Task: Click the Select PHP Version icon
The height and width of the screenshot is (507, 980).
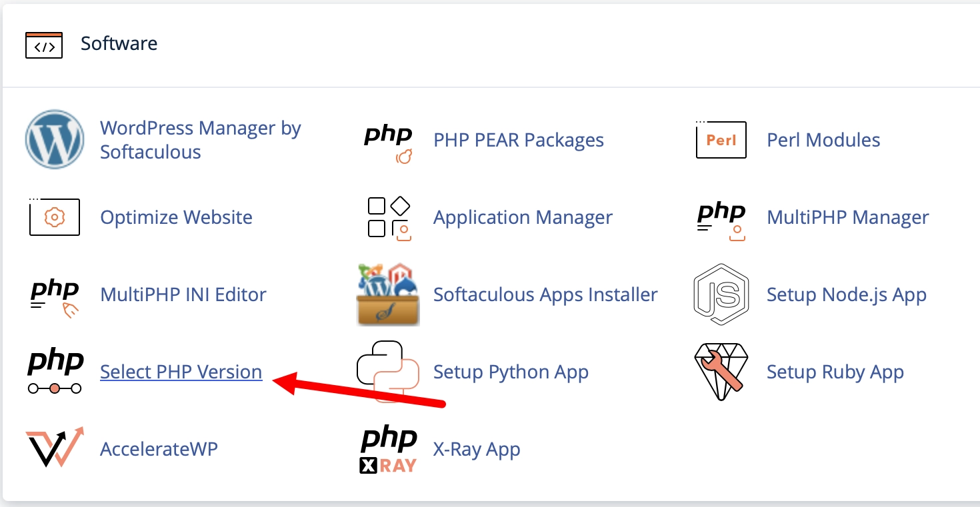Action: click(x=55, y=372)
